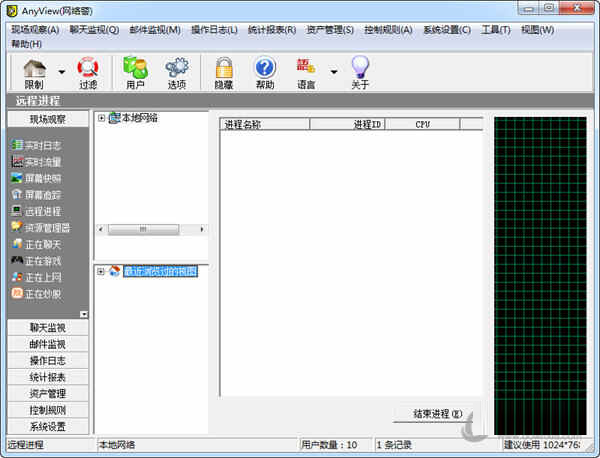Open the 限制 (limit) toolbar icon

[34, 74]
